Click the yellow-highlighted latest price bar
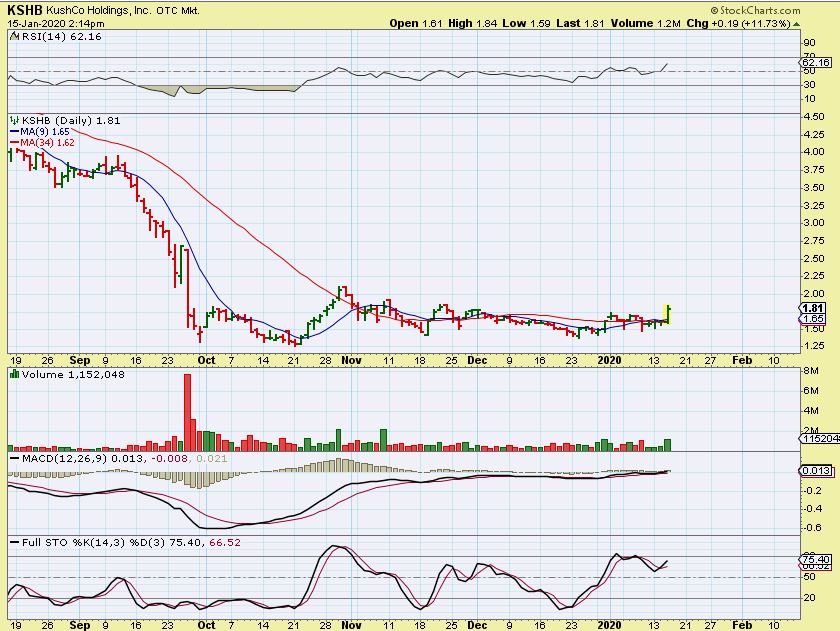This screenshot has height=631, width=840. (x=668, y=314)
